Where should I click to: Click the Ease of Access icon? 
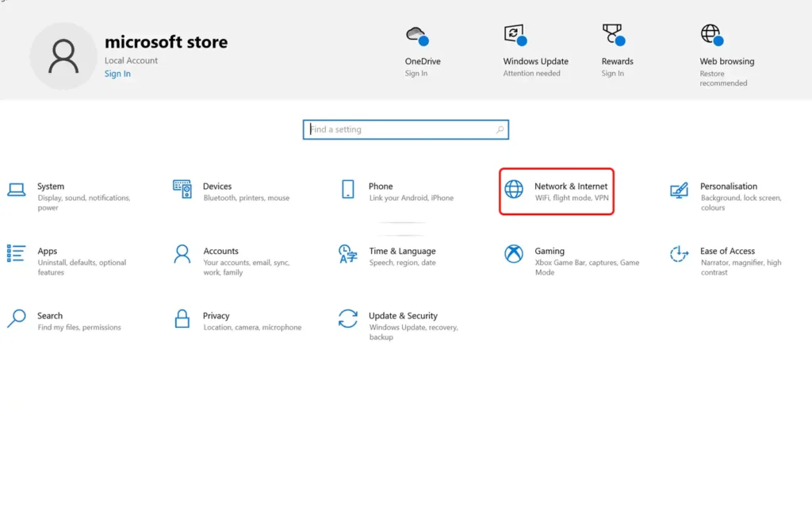click(679, 254)
